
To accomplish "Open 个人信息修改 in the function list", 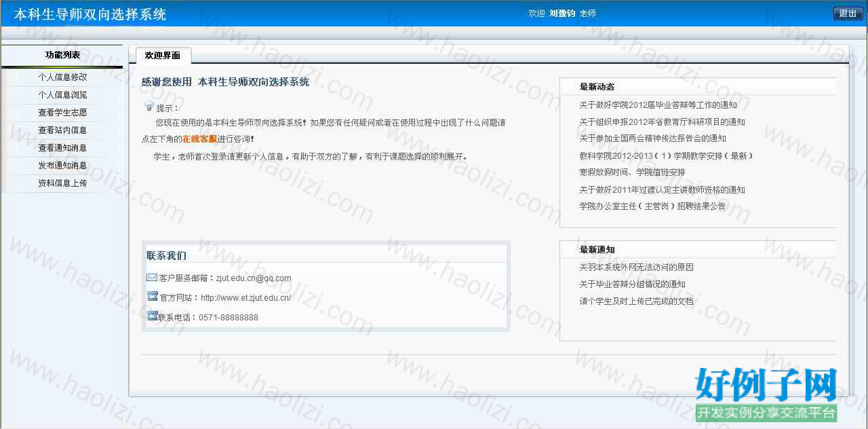I will coord(62,77).
